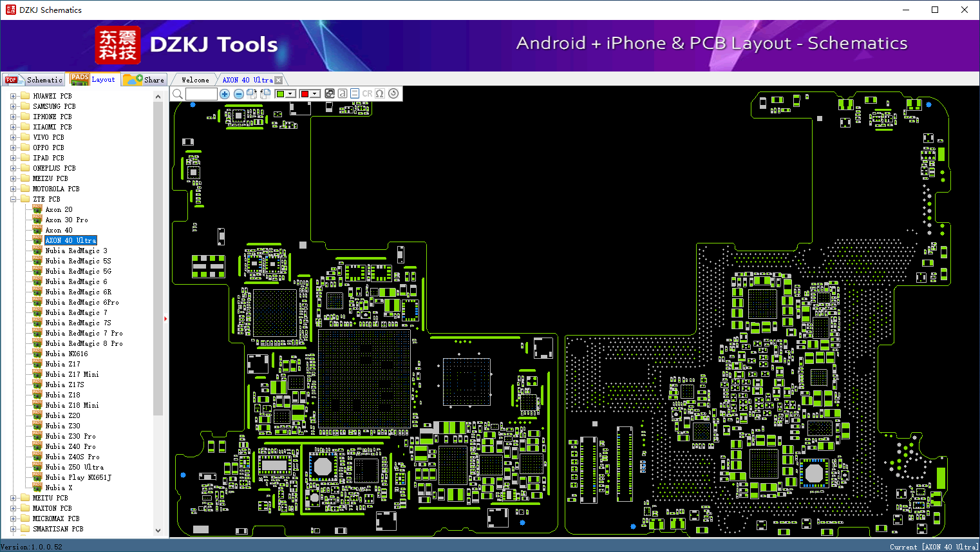Select Nubia Z17 Mini in the tree
Screen dimensions: 980x552
[72, 374]
